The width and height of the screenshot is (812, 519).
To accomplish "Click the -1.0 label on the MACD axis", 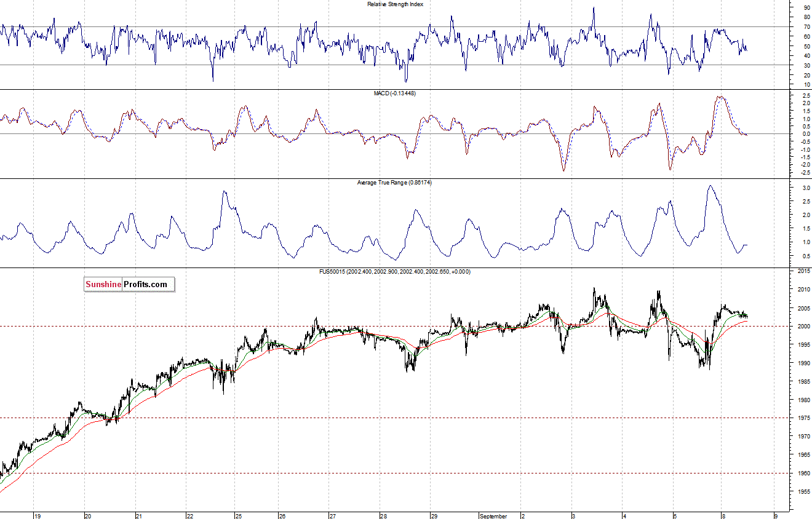I will click(805, 149).
